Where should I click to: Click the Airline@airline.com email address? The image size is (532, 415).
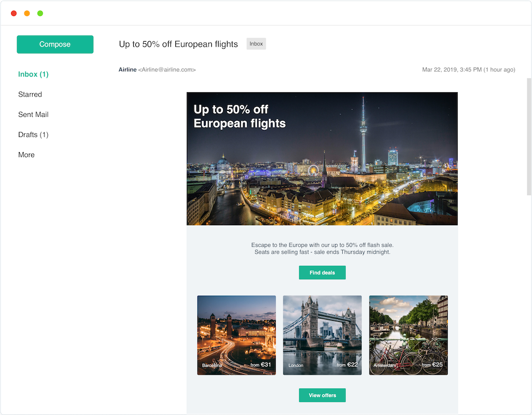[x=167, y=69]
